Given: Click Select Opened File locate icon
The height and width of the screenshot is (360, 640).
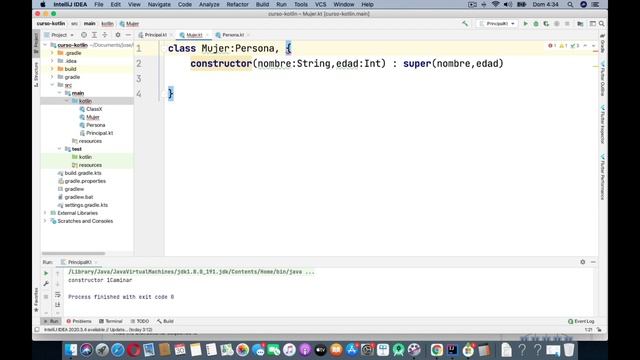Looking at the screenshot, I should [84, 35].
